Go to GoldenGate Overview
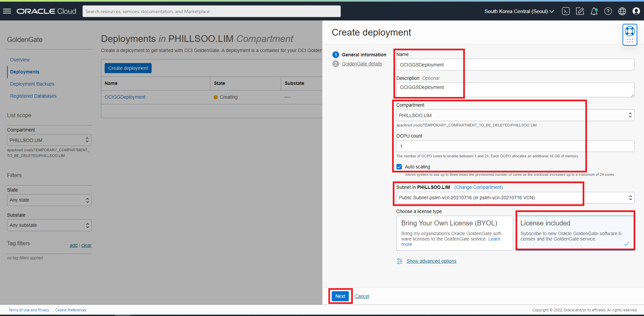This screenshot has width=644, height=316. (x=20, y=60)
